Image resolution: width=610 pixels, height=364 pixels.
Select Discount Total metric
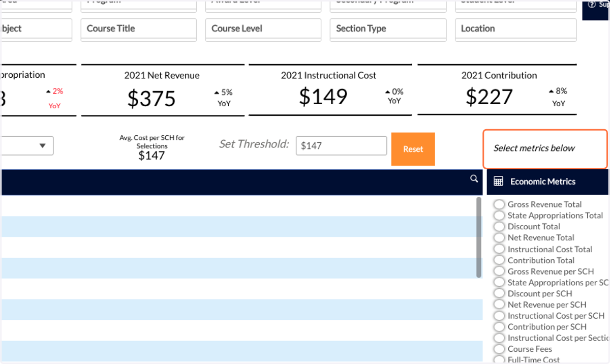click(x=499, y=227)
